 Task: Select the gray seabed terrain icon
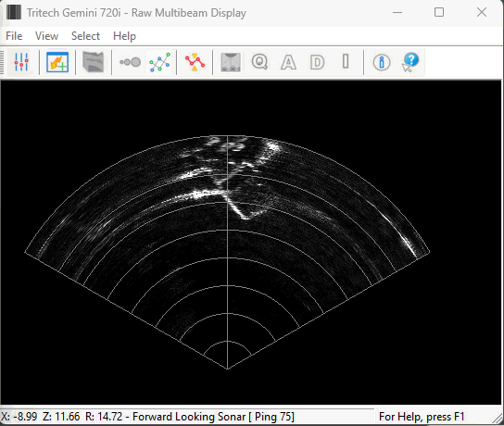tap(93, 62)
